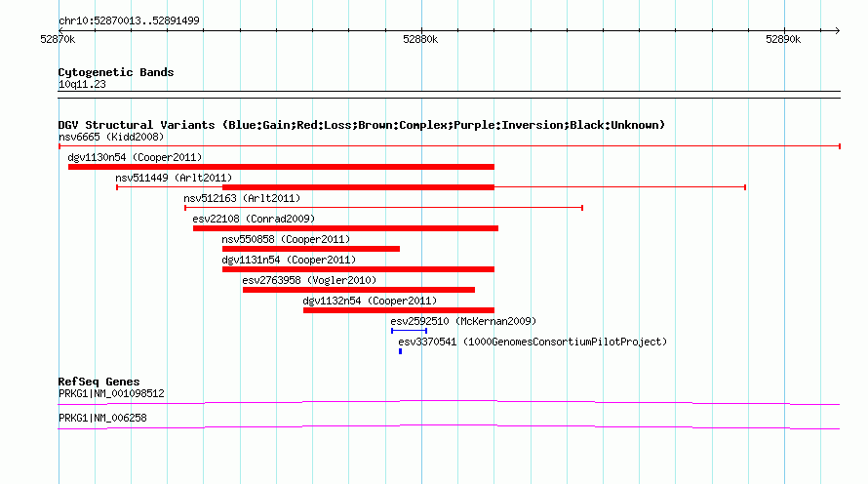Click the magenta PRKG1 NM_006258 gene line

click(x=449, y=427)
